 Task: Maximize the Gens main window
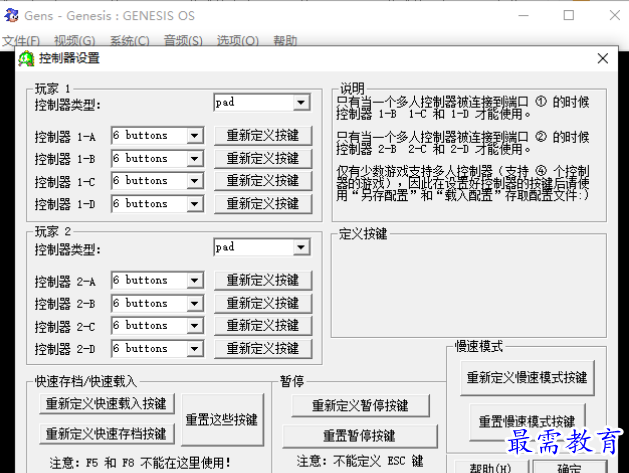569,15
